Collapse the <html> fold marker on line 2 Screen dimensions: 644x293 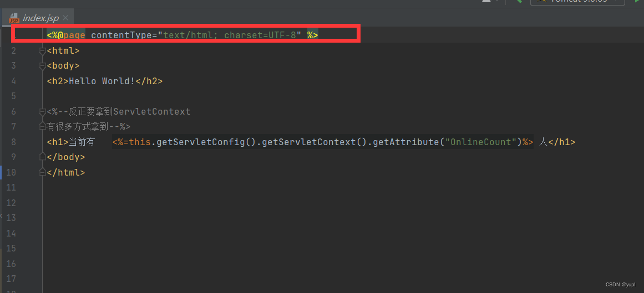[x=42, y=51]
